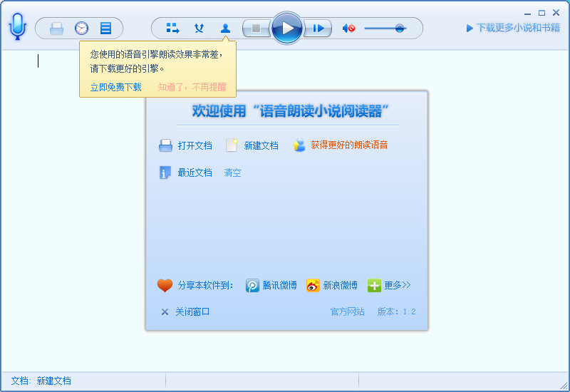Toggle mute with the speaker icon

[348, 28]
